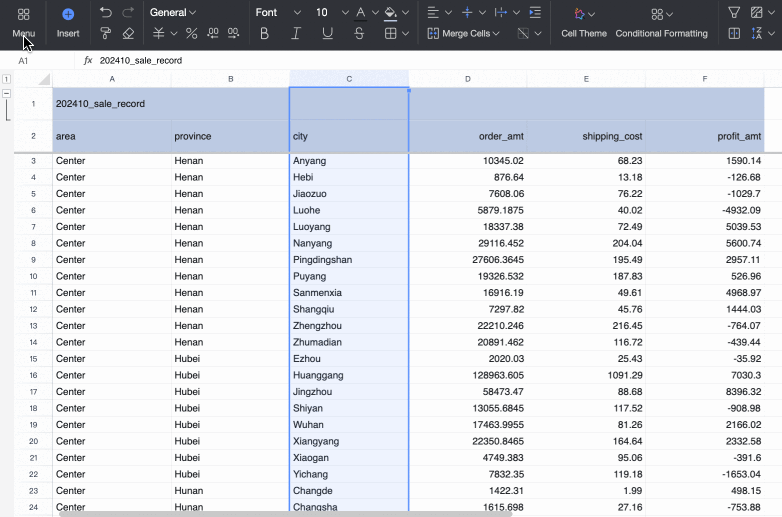Open the Menu button

pyautogui.click(x=24, y=22)
